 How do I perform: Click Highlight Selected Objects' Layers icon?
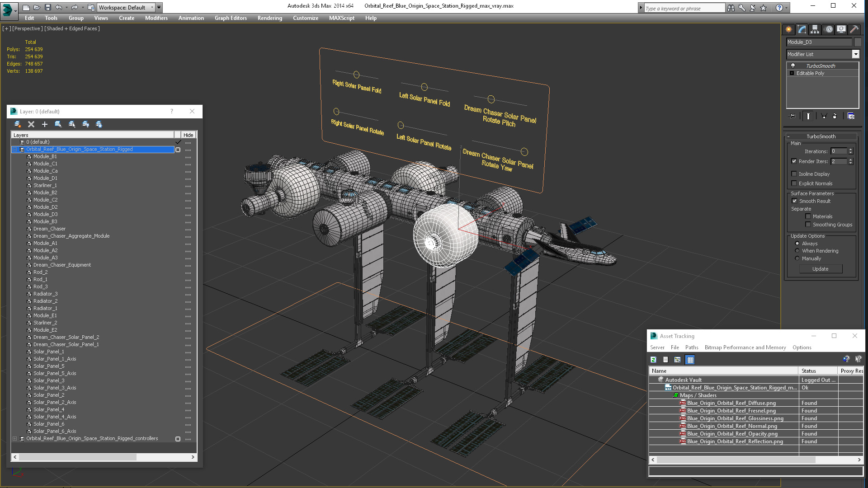pyautogui.click(x=72, y=124)
